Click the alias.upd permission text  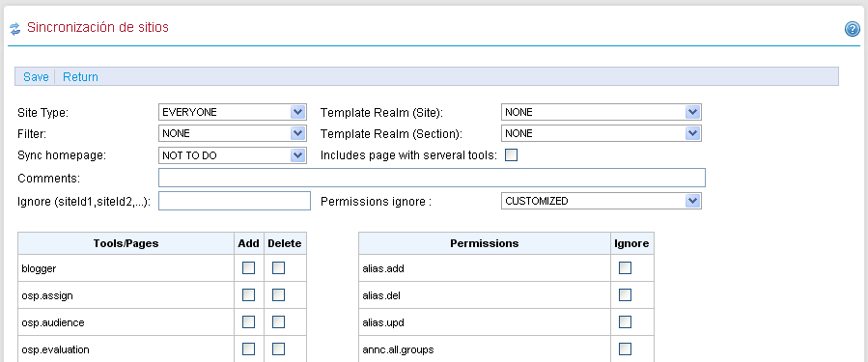coord(383,322)
